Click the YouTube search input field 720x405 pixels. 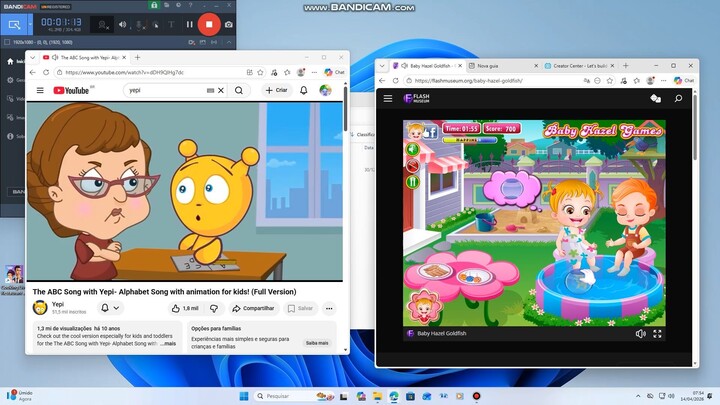pos(165,90)
